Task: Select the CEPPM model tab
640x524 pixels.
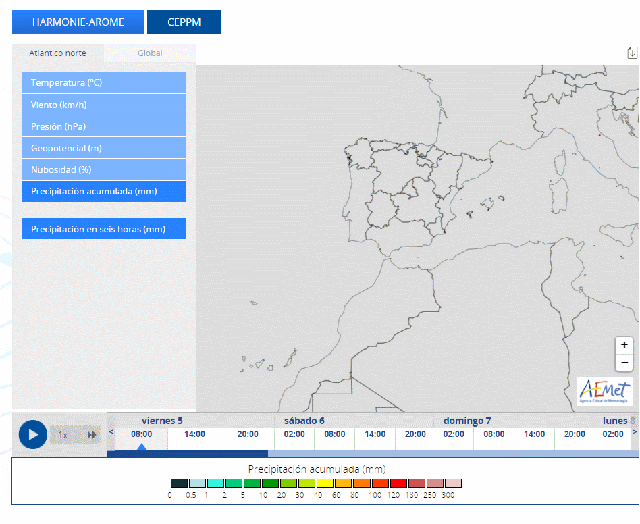Action: pyautogui.click(x=184, y=22)
